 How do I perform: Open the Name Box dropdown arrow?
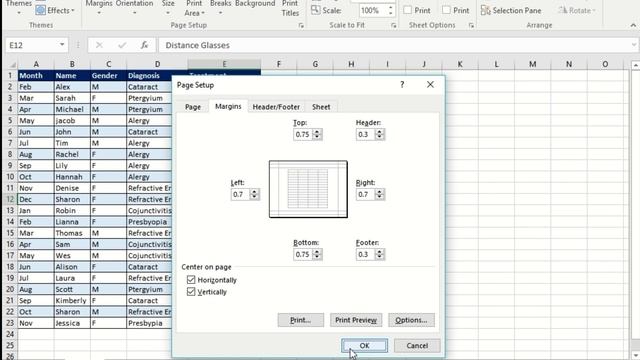[62, 44]
